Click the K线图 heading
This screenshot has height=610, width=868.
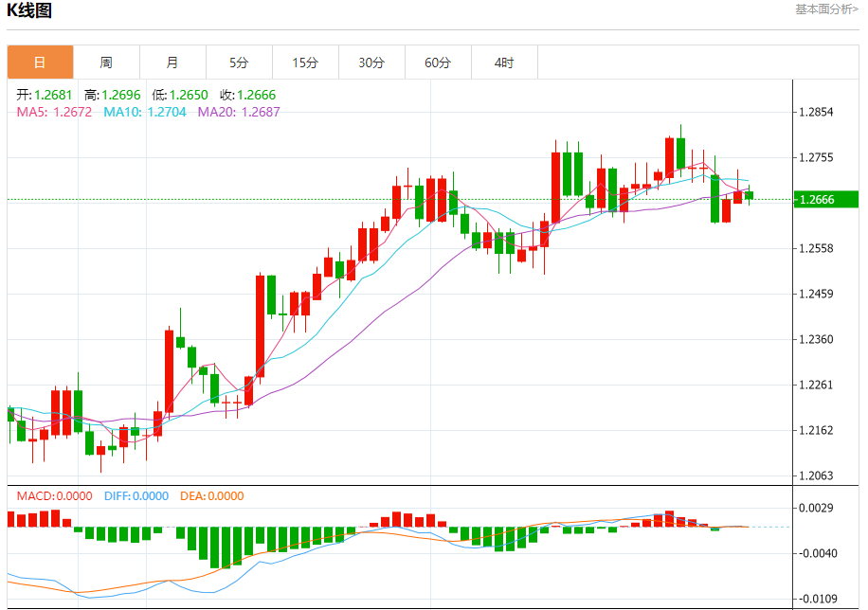29,10
